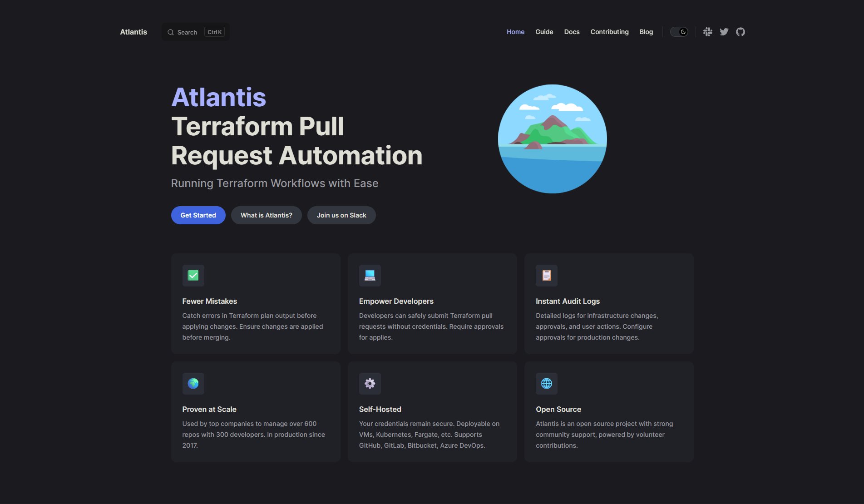Click the Fewer Mistakes heading
Screen dimensions: 864x504
[x=210, y=301]
